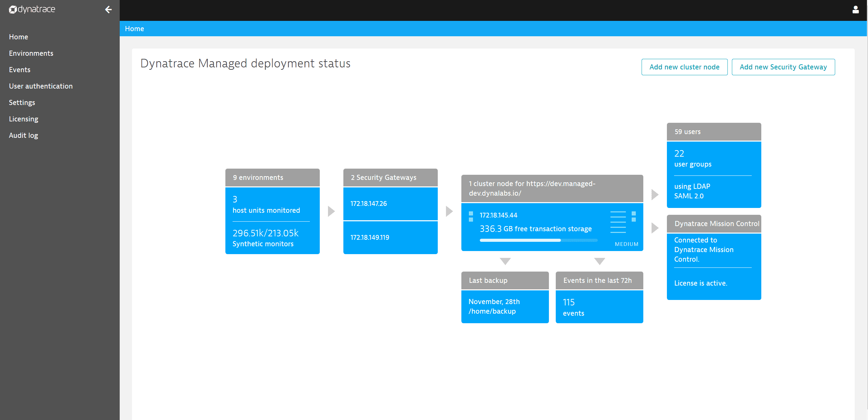Viewport: 868px width, 420px height.
Task: Open Audit log in sidebar
Action: (x=23, y=135)
